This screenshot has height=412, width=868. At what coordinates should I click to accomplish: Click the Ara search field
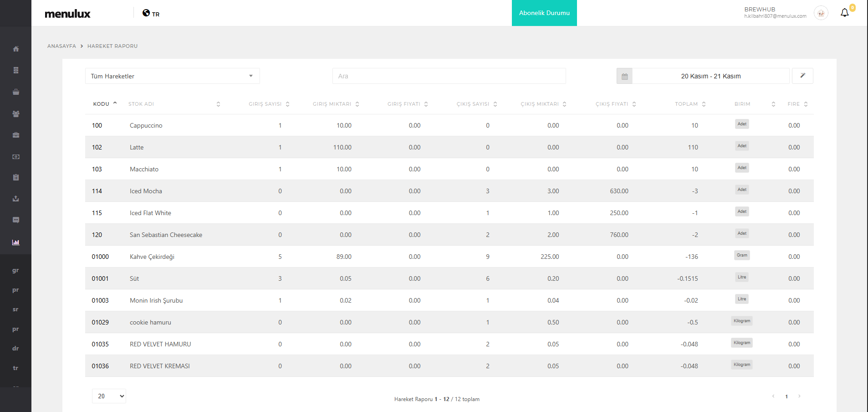[x=449, y=76]
